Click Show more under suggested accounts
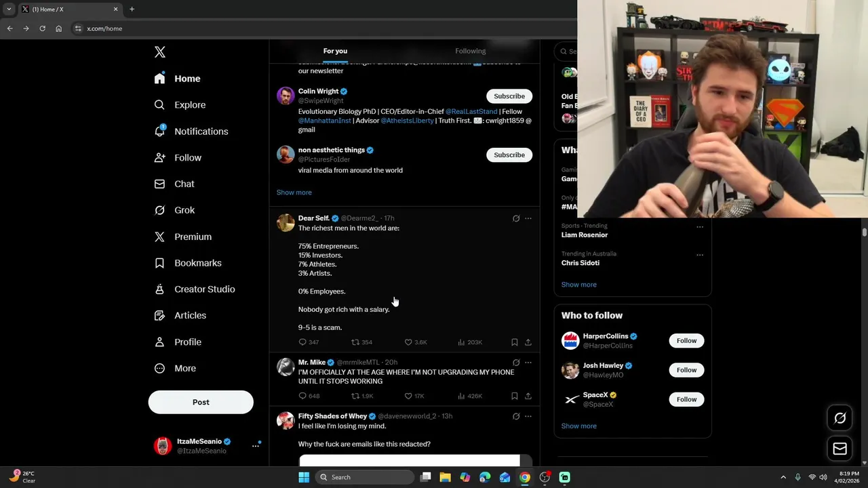The height and width of the screenshot is (488, 868). pyautogui.click(x=294, y=192)
